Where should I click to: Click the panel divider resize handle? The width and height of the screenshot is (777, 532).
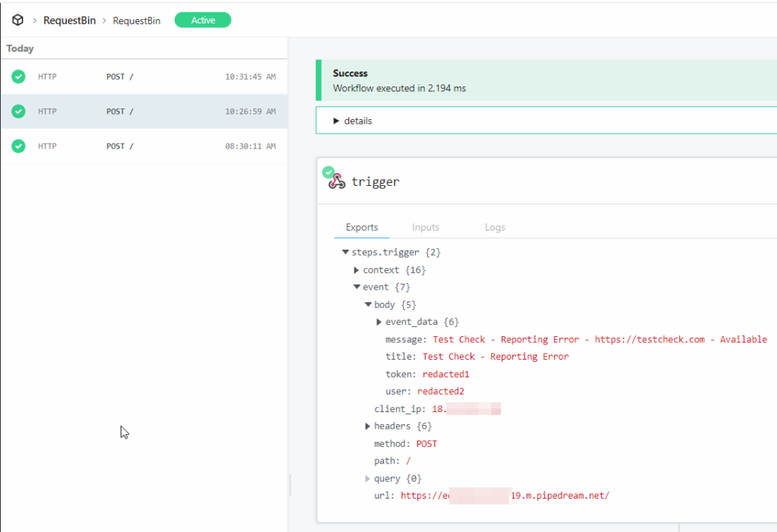(x=291, y=484)
